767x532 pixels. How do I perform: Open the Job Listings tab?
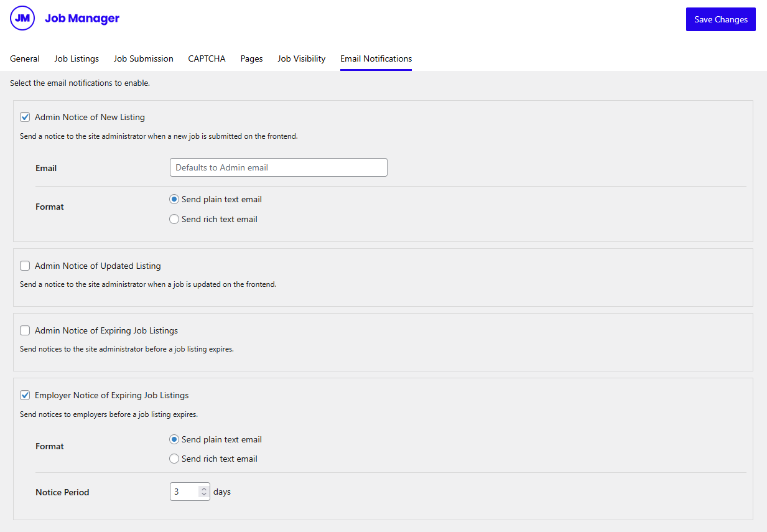(x=77, y=58)
